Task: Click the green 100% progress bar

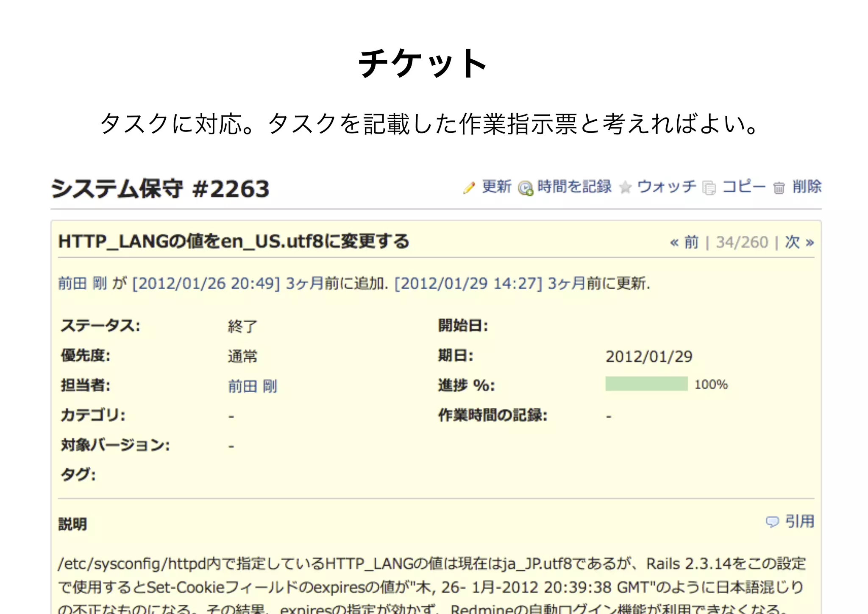Action: [646, 384]
